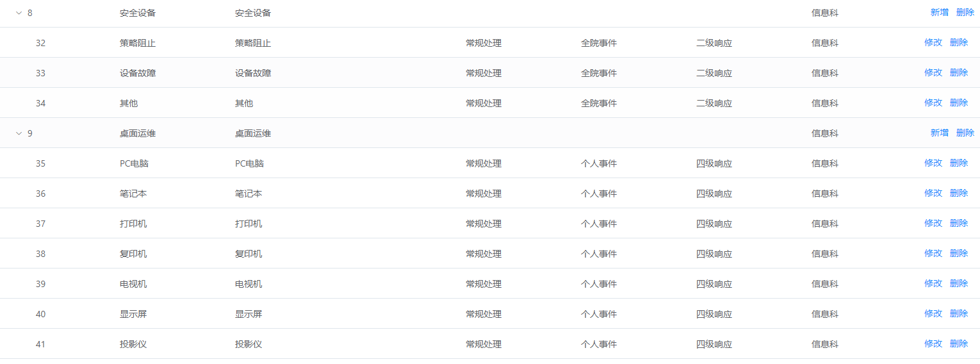Collapse row 8 安全设备 chevron
The height and width of the screenshot is (364, 980).
(x=19, y=13)
